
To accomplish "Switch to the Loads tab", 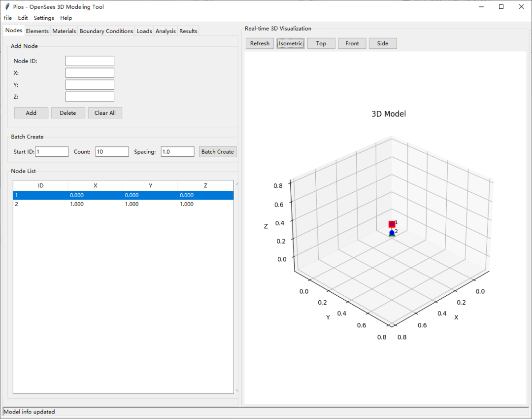I will tap(144, 31).
